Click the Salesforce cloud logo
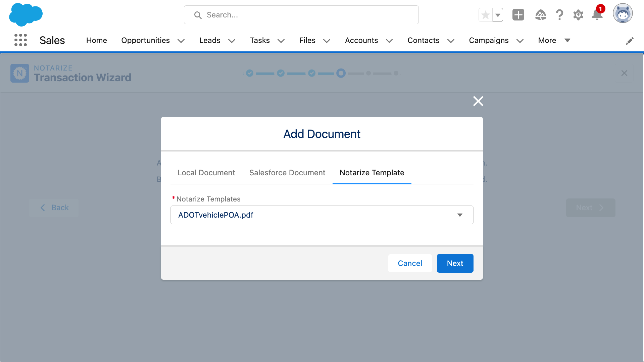This screenshot has height=362, width=644. [26, 14]
